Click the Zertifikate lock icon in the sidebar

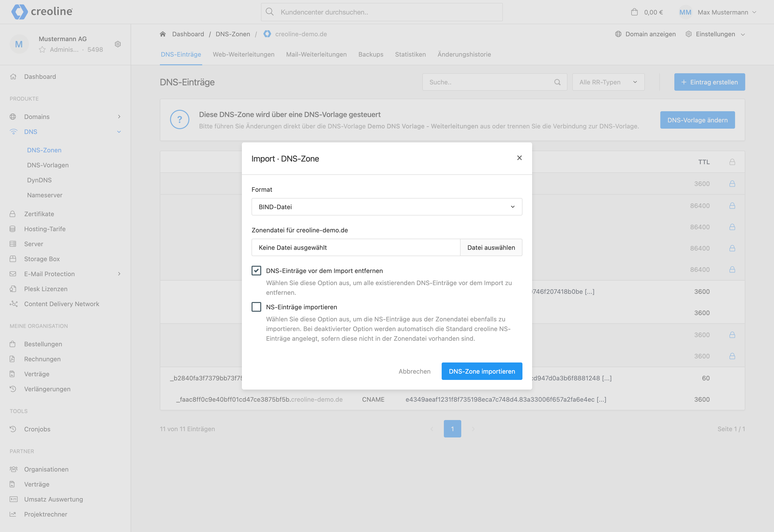(13, 214)
